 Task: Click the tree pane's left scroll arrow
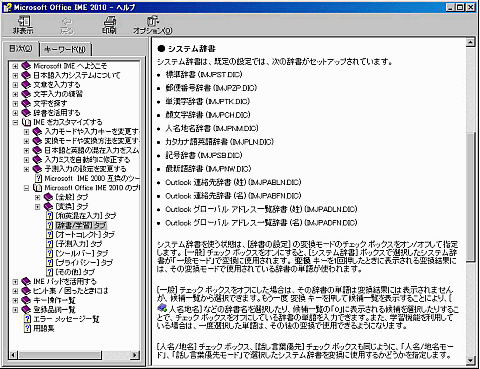click(x=13, y=355)
